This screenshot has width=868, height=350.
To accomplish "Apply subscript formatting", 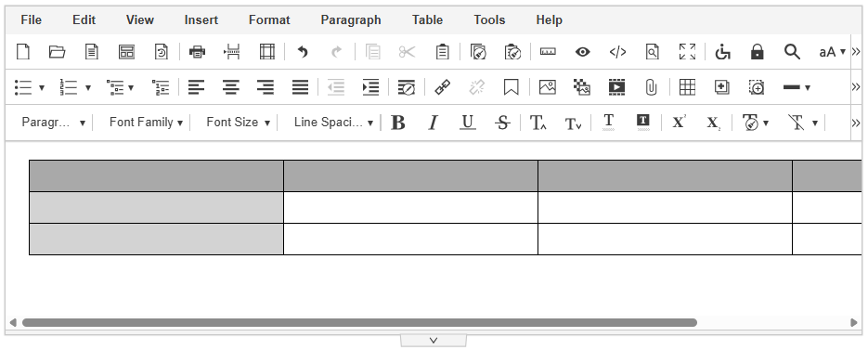I will (714, 123).
